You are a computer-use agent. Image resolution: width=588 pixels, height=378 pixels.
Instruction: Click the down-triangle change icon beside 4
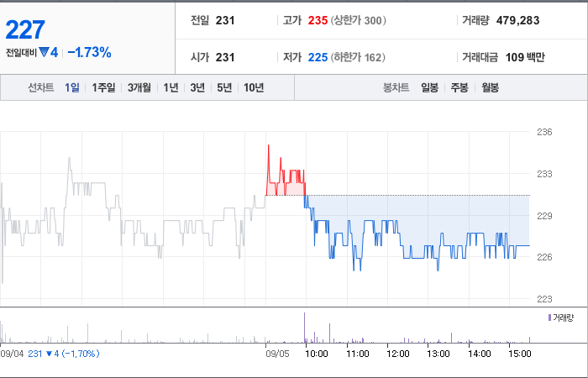(x=44, y=52)
